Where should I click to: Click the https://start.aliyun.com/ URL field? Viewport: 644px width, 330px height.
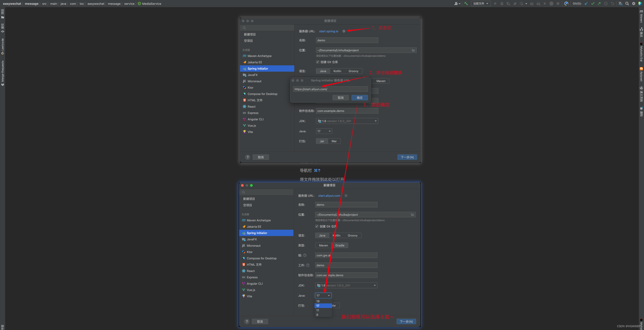pos(330,89)
